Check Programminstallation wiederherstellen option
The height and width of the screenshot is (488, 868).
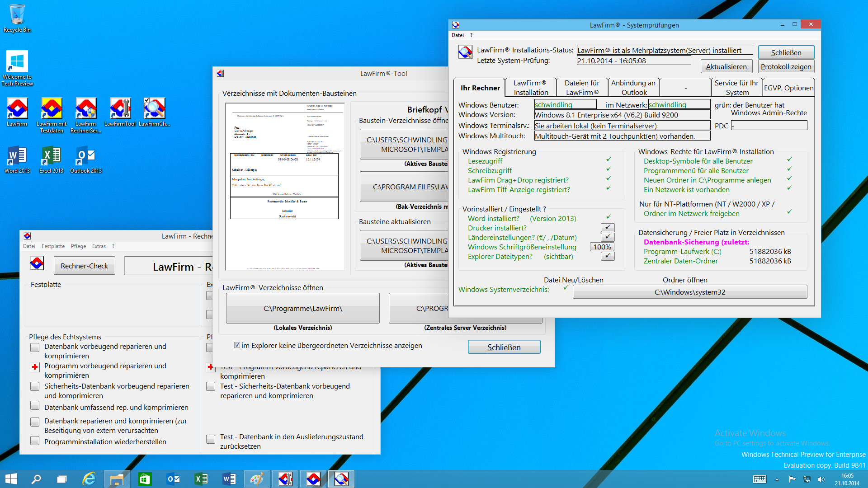[x=35, y=441]
